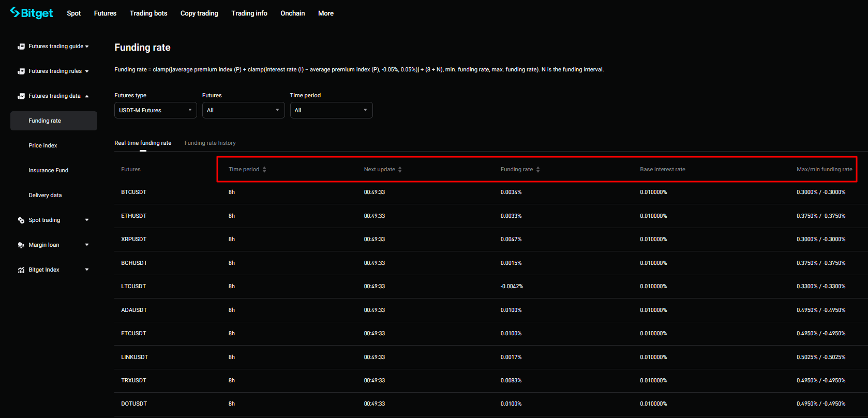The width and height of the screenshot is (868, 418).
Task: Click BTCUSDT row name
Action: point(134,192)
